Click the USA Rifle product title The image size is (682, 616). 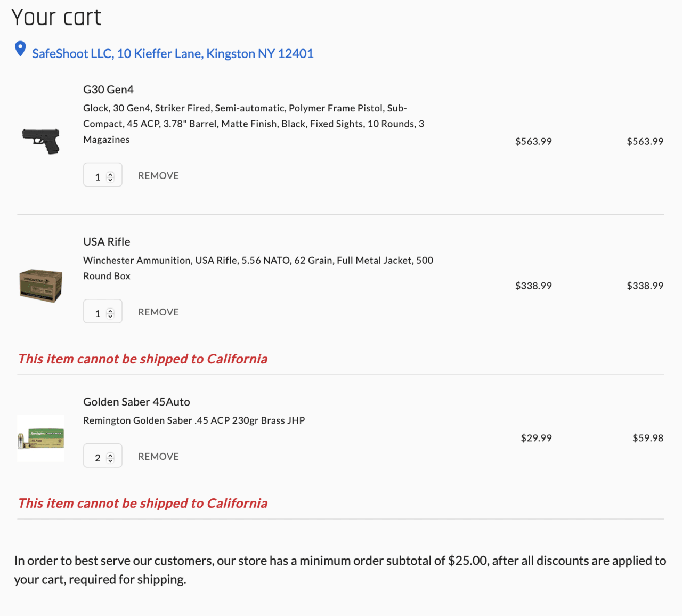coord(107,241)
